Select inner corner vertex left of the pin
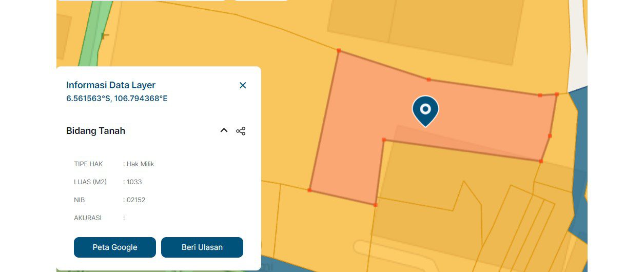644x272 pixels. click(384, 140)
